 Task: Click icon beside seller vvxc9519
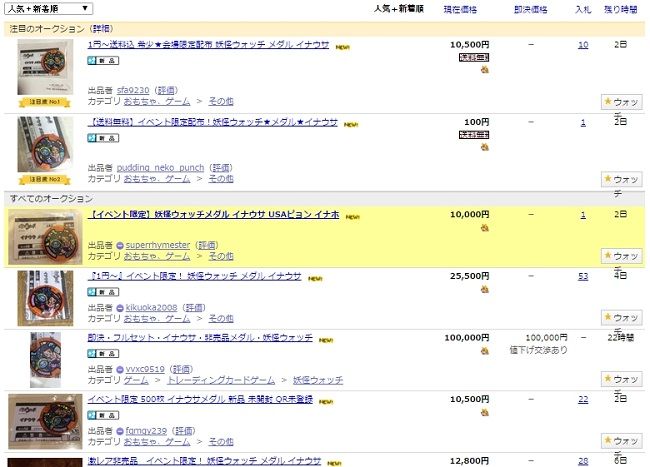[120, 370]
